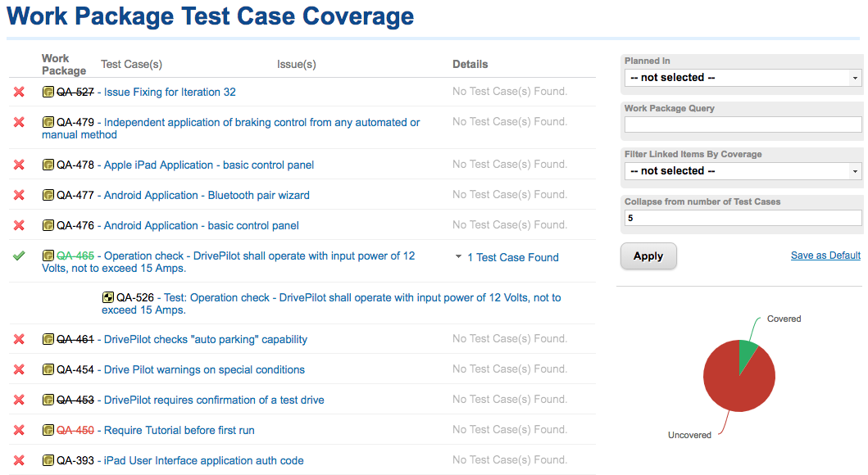Click the Save as Default link
This screenshot has height=475, width=868.
825,256
